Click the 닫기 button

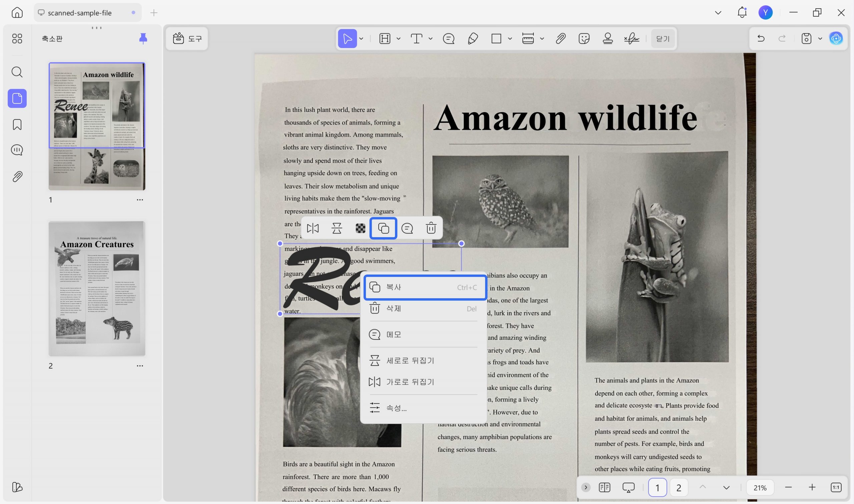pos(663,39)
